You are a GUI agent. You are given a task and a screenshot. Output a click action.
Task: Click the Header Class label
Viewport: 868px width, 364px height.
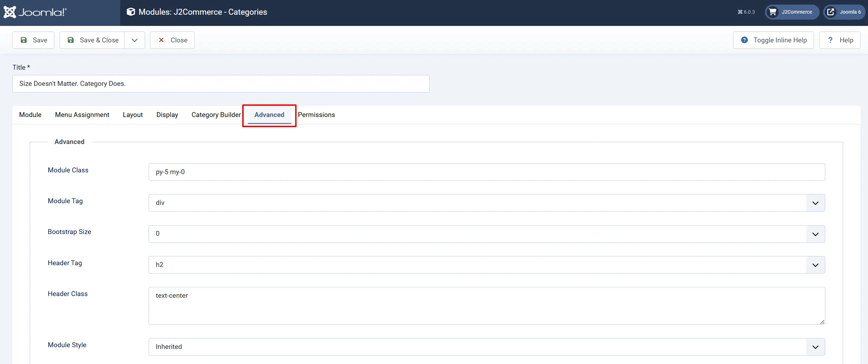click(68, 294)
